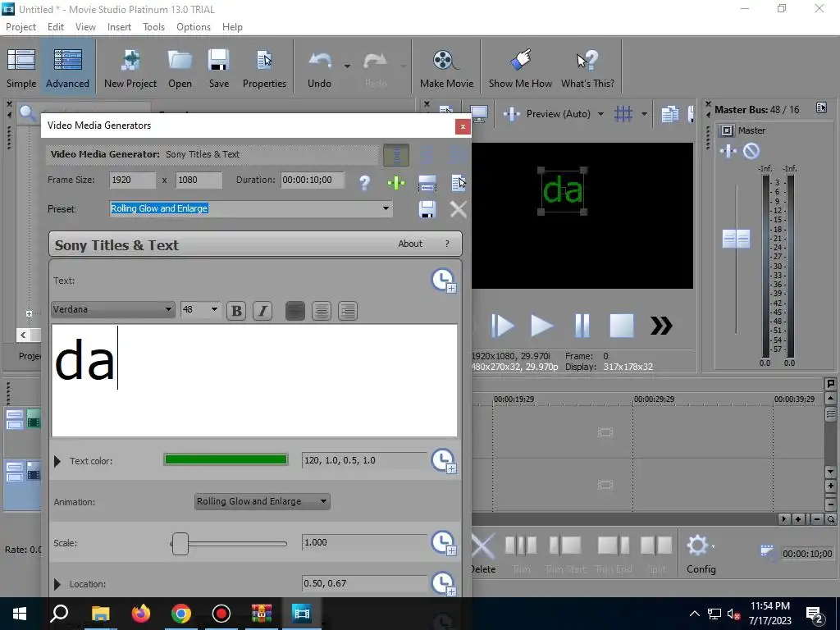
Task: Open the View menu
Action: 85,27
